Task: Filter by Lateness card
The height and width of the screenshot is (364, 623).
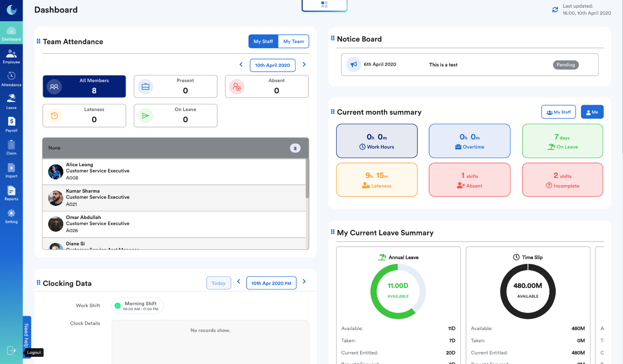Action: click(84, 116)
